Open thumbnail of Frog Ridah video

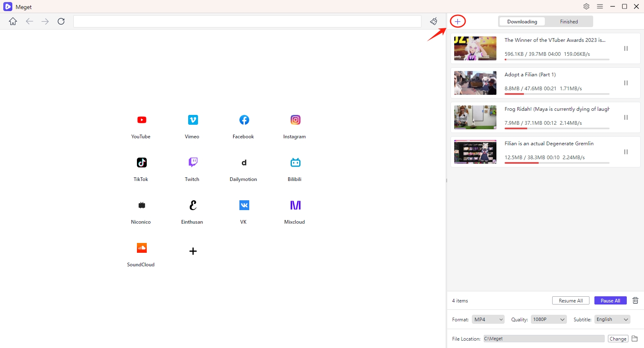475,117
